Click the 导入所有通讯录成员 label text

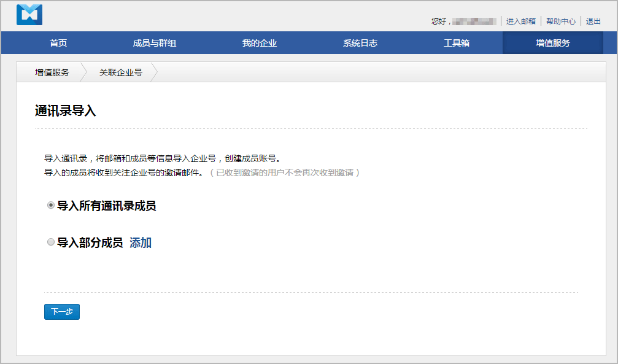click(x=106, y=206)
